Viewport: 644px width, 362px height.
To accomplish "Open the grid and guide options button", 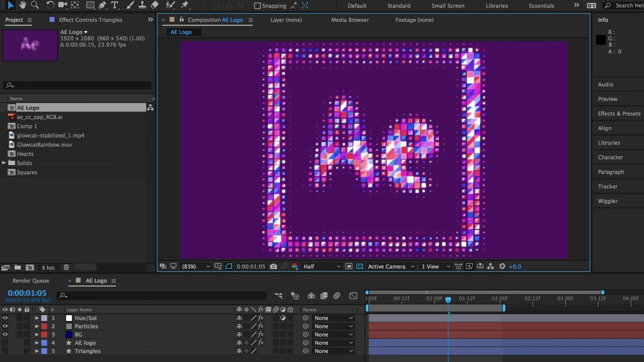I will point(218,267).
